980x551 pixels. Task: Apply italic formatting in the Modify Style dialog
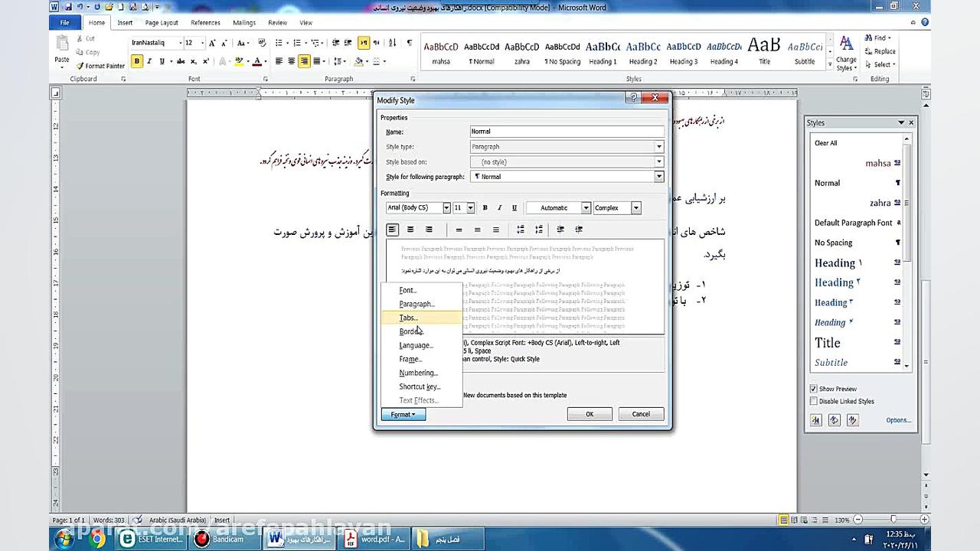click(x=499, y=207)
